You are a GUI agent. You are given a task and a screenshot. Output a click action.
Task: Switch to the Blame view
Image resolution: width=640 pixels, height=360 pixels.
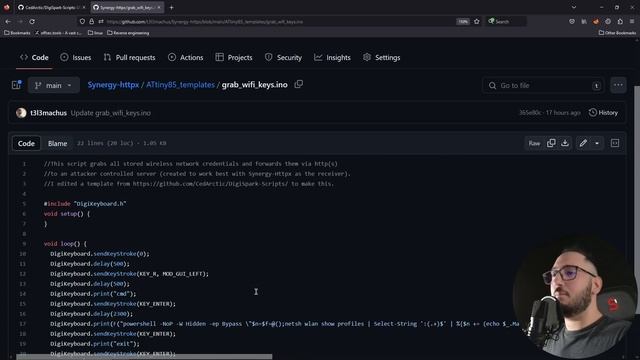pyautogui.click(x=58, y=143)
